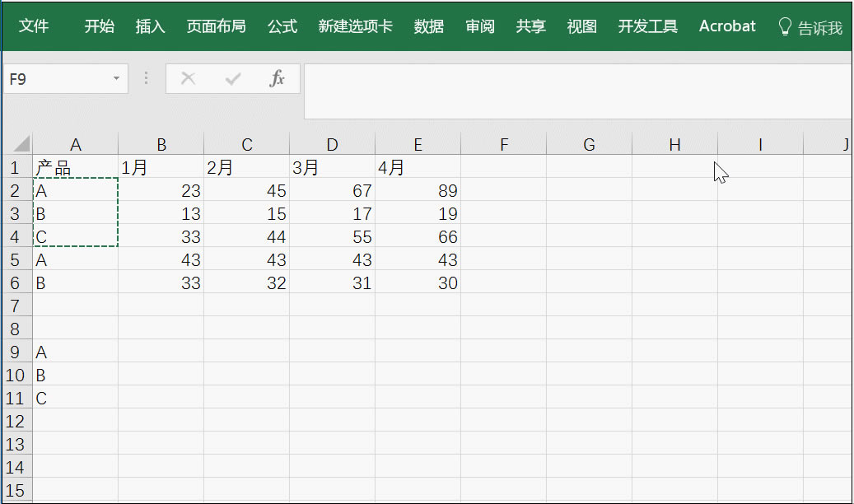The height and width of the screenshot is (504, 854).
Task: Select cell B4 with value 33 in row 4
Action: click(161, 236)
